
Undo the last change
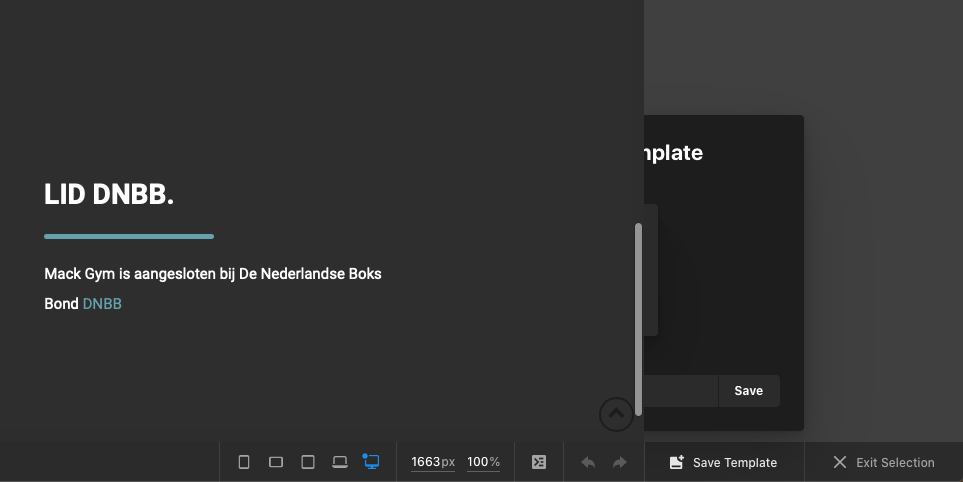coord(588,462)
